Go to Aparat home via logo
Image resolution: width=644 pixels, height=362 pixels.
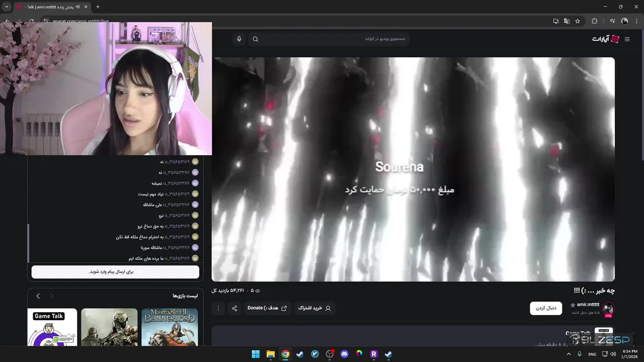coord(606,39)
